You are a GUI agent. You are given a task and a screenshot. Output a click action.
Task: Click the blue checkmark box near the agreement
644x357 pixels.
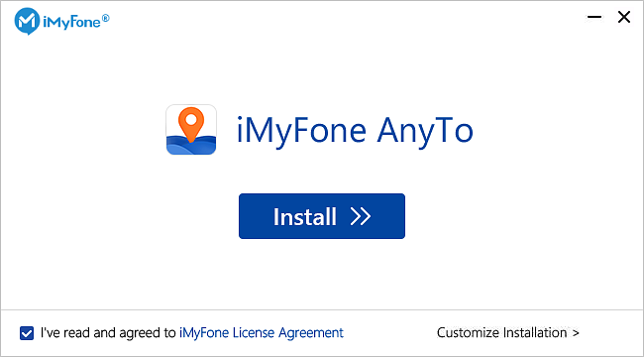pos(27,333)
